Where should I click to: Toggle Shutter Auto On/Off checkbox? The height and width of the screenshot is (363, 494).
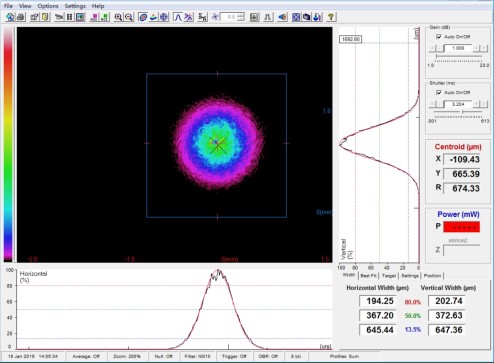(x=439, y=92)
